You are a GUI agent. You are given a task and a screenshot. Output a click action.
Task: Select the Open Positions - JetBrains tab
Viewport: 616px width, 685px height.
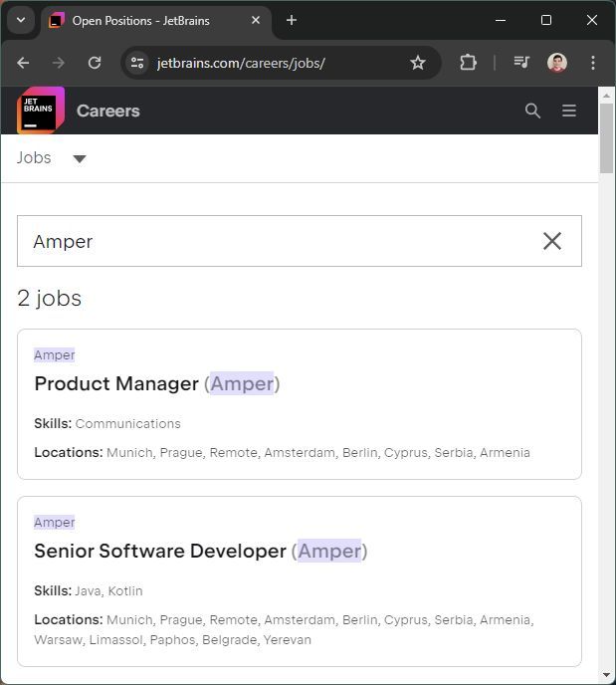pos(156,21)
